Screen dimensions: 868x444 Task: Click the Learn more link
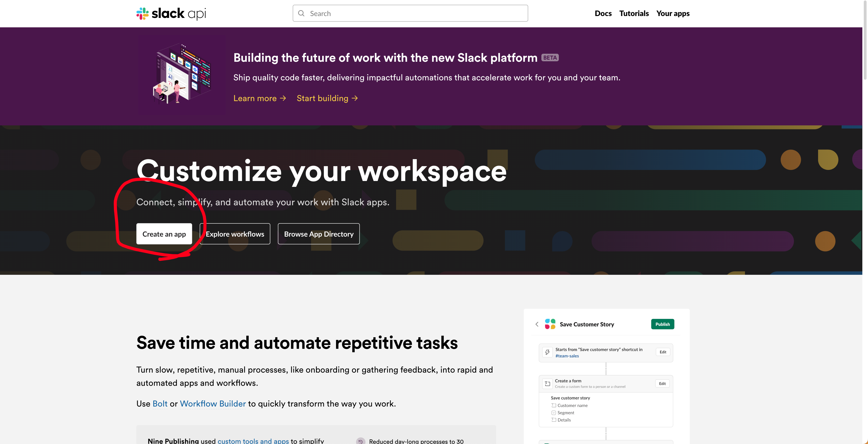pos(260,98)
